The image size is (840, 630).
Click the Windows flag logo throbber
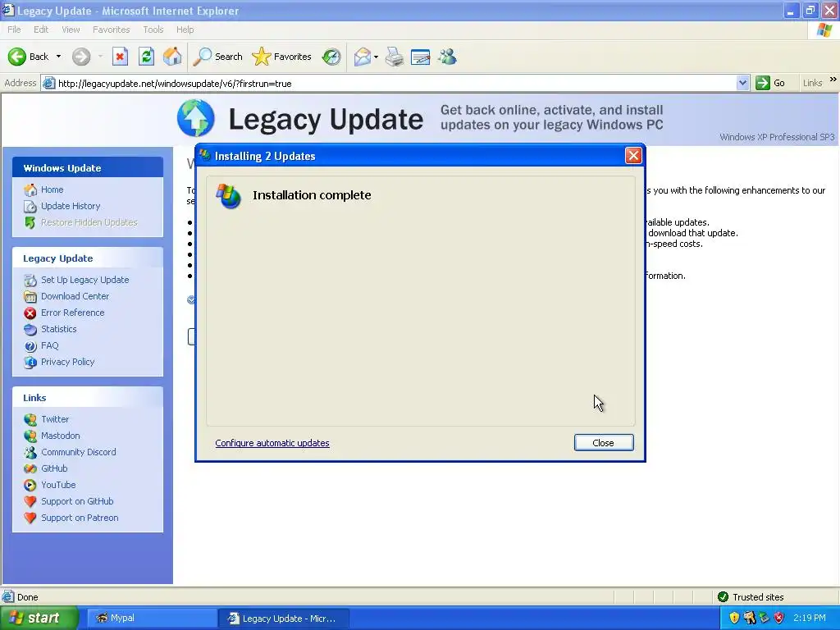click(824, 30)
